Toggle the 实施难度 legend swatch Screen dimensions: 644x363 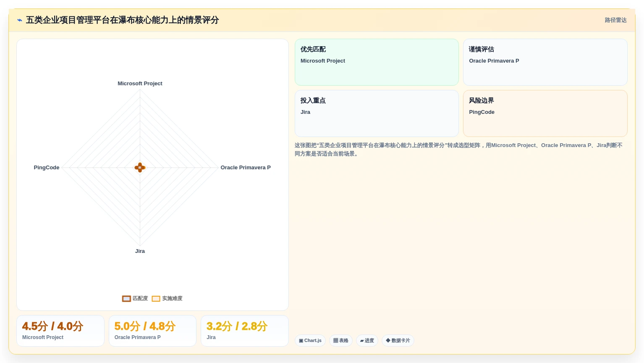pos(156,299)
